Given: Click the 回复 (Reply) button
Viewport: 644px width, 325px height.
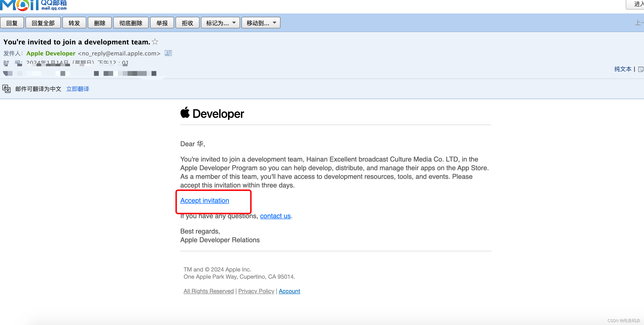Looking at the screenshot, I should tap(12, 23).
